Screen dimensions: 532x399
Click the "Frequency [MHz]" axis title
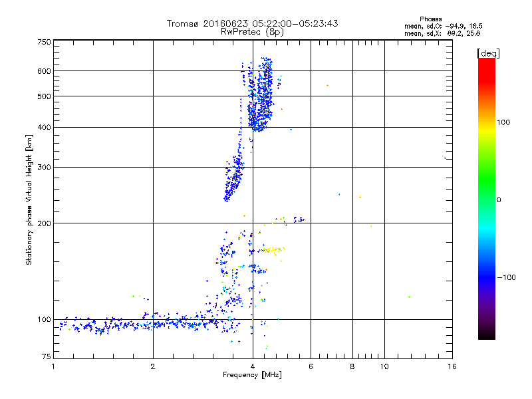252,375
